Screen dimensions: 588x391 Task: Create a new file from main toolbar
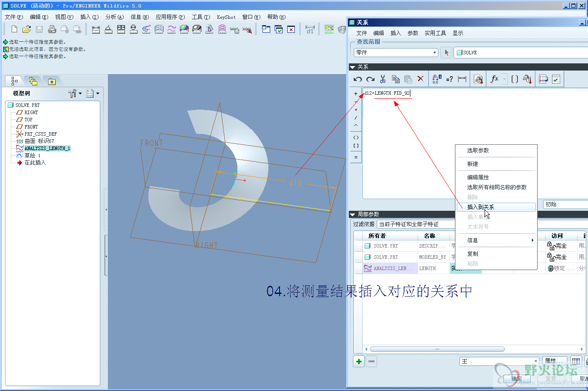point(14,29)
